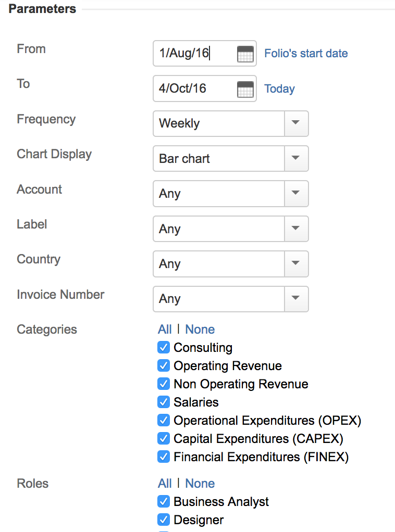Uncheck the Designer role

click(164, 520)
